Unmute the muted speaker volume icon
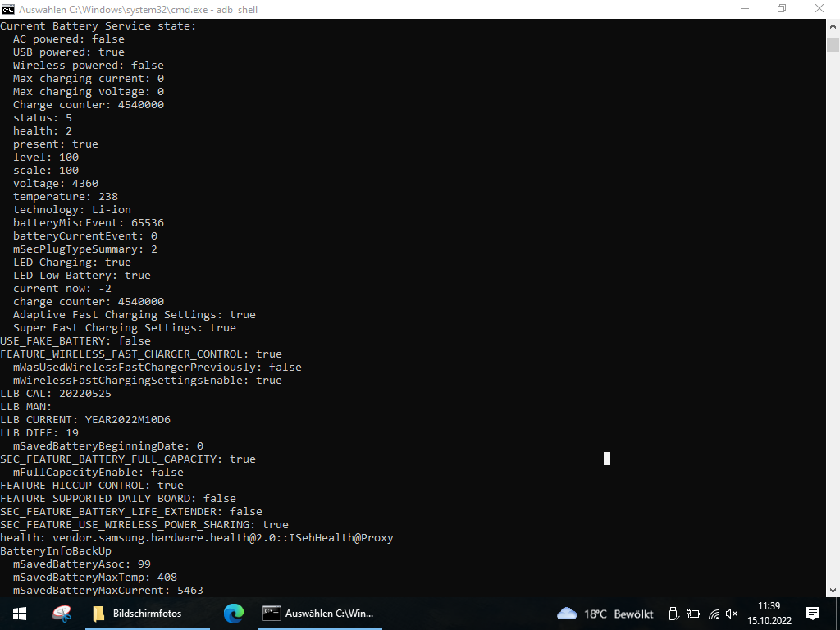The height and width of the screenshot is (630, 840). tap(733, 614)
